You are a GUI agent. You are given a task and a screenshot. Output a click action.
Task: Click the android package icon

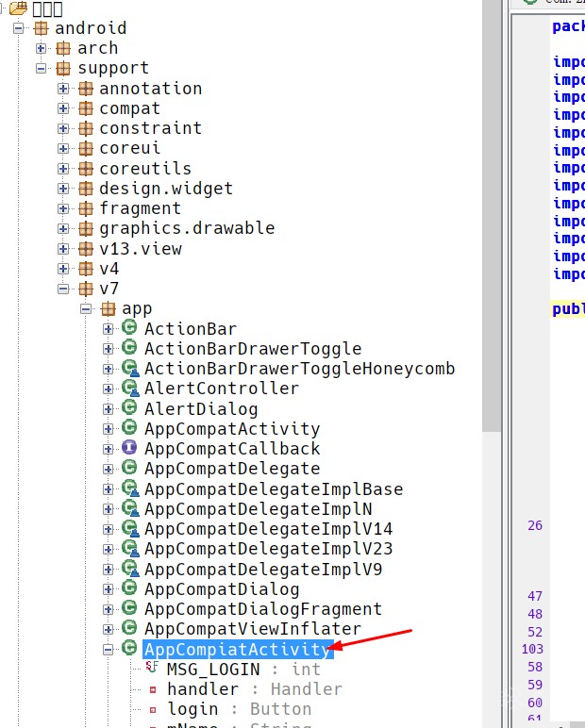42,28
